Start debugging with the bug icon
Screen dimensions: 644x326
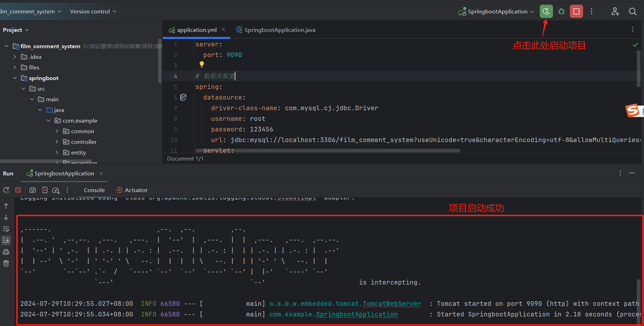tap(561, 11)
